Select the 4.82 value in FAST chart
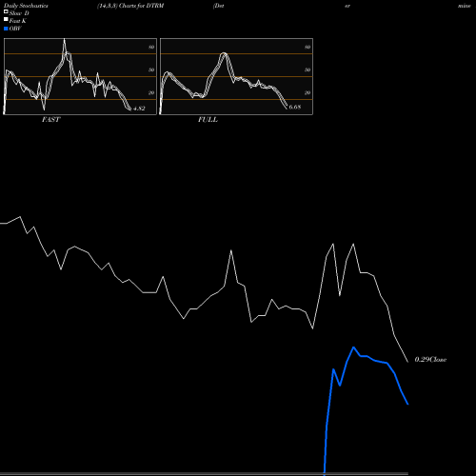The height and width of the screenshot is (476, 476). coord(139,109)
